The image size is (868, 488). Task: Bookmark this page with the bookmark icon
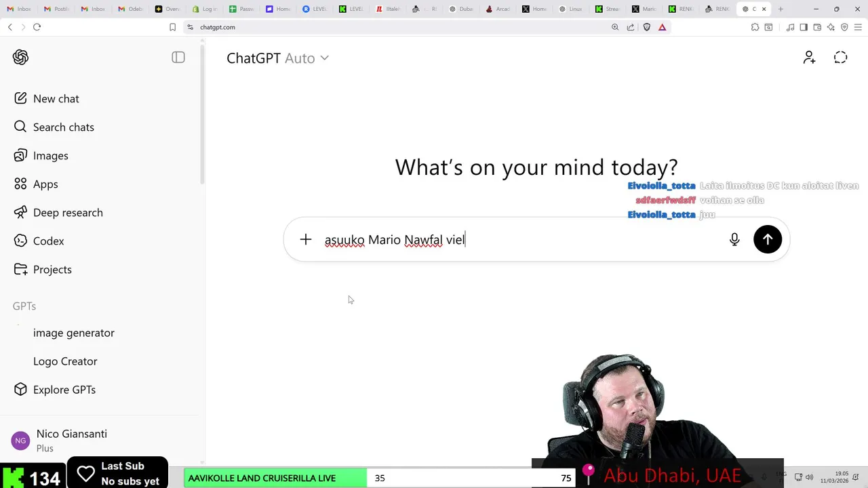[x=172, y=27]
